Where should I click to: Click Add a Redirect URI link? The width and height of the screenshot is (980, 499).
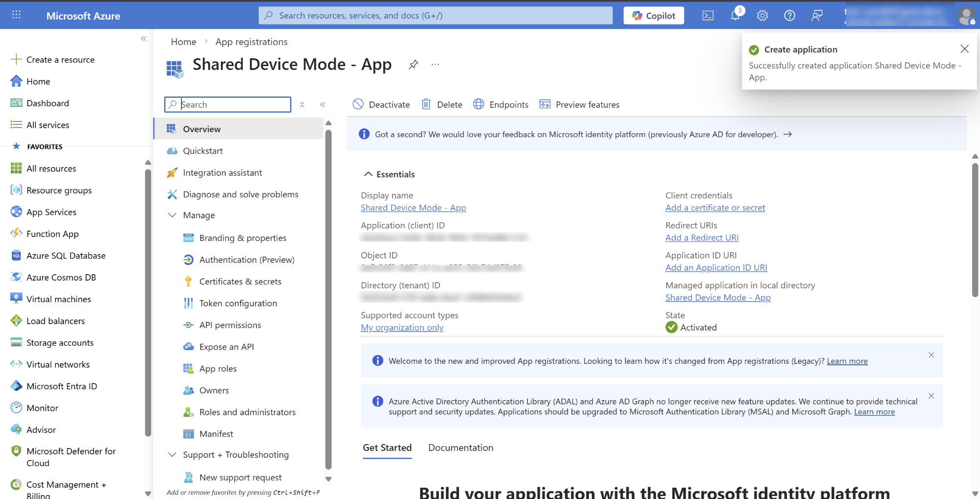[702, 238]
